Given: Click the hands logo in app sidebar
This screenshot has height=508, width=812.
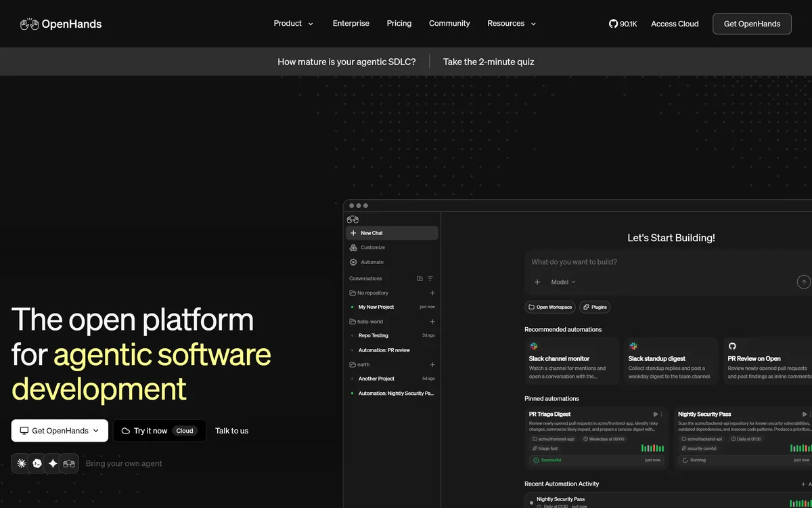Looking at the screenshot, I should [353, 219].
